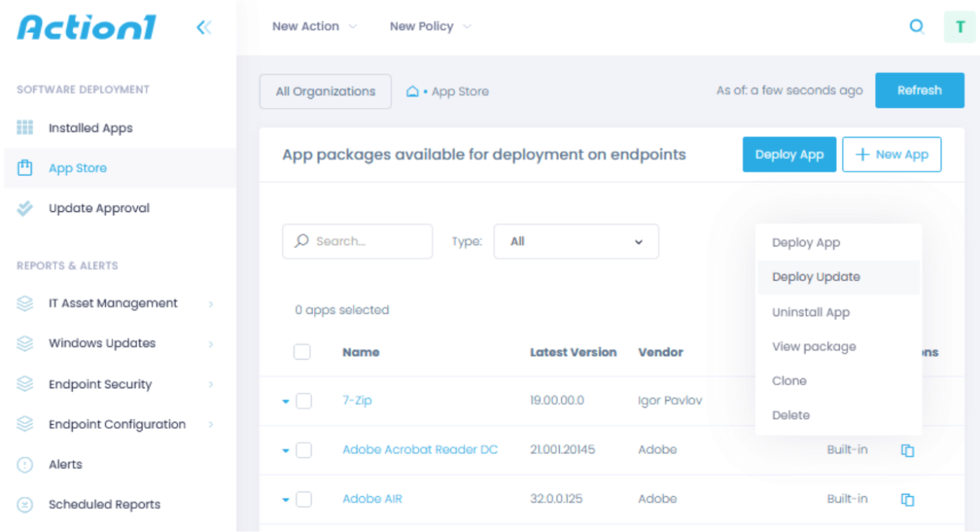Open Scheduled Reports in sidebar
This screenshot has height=532, width=980.
point(104,504)
